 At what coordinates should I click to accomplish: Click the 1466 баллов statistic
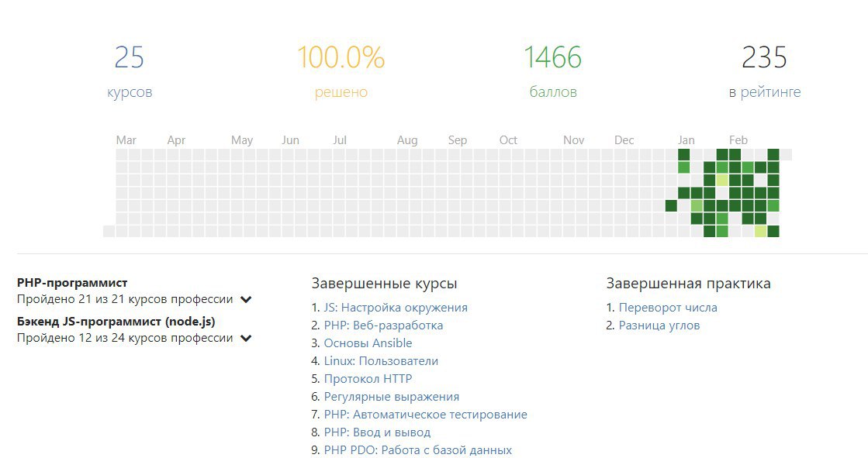(553, 72)
